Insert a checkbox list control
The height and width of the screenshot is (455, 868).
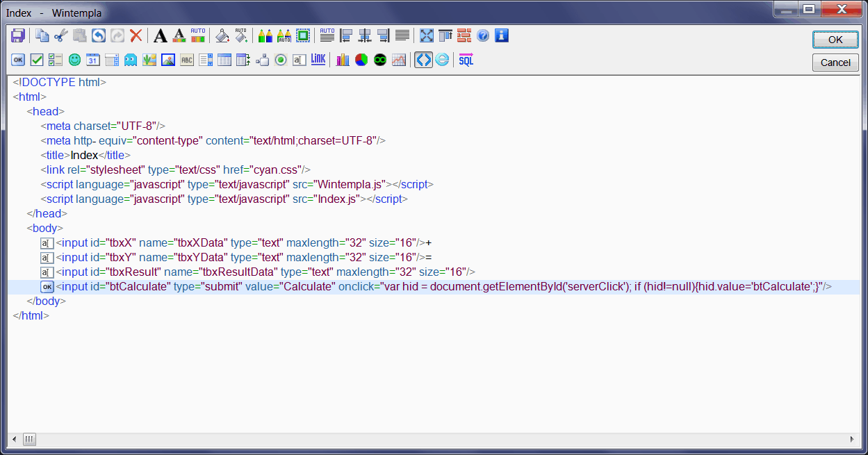[56, 60]
